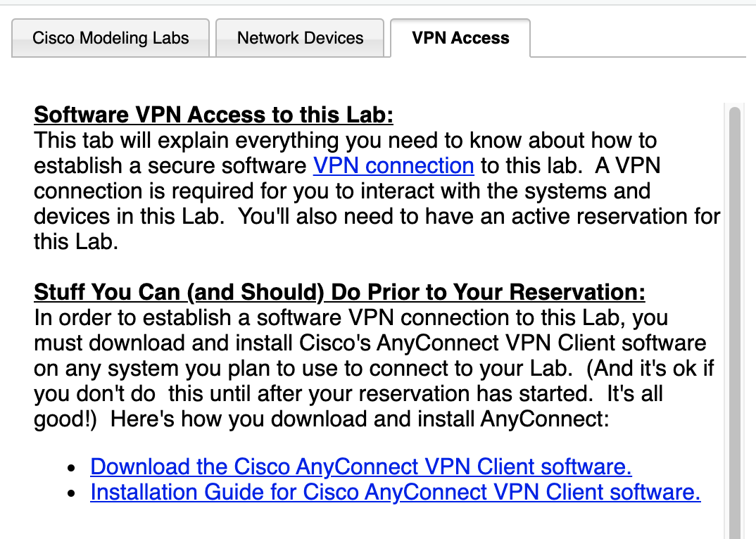Click 'Here's how you download and install AnyConnect'
Viewport: 756px width, 539px height.
tap(359, 419)
